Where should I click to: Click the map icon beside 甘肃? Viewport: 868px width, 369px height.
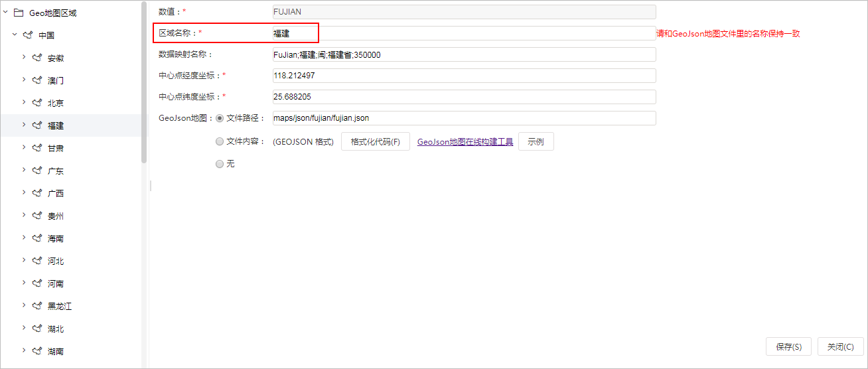[37, 148]
